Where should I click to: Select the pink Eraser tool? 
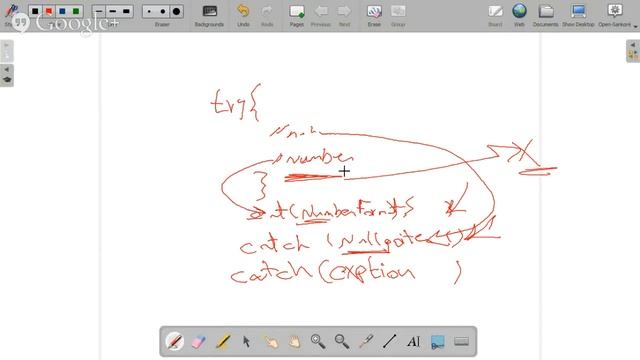coord(199,341)
